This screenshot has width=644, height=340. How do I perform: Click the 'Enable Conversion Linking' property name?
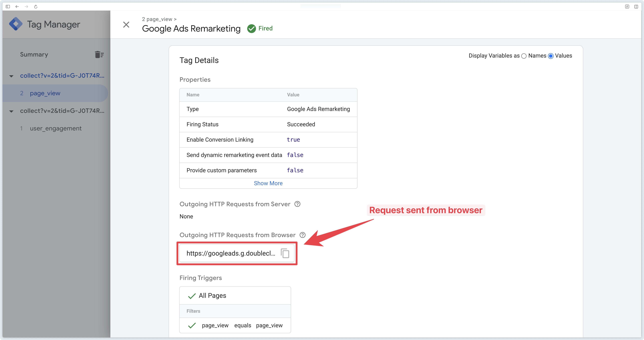click(220, 140)
